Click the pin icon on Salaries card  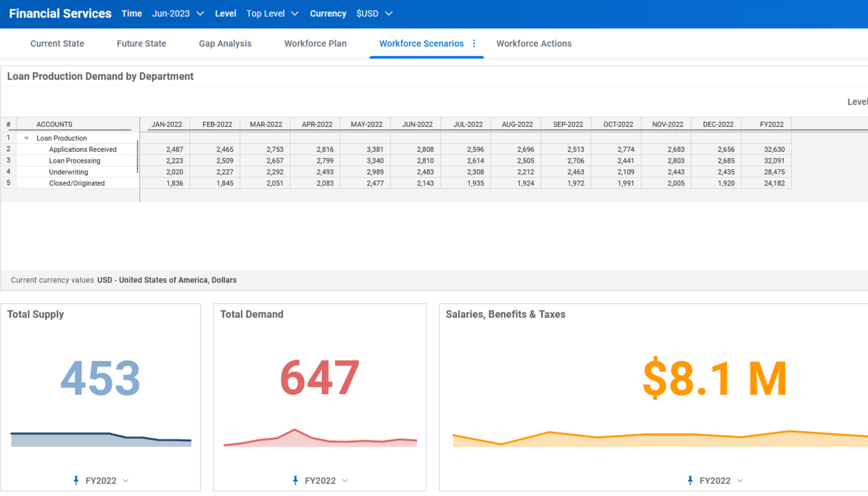pyautogui.click(x=690, y=480)
